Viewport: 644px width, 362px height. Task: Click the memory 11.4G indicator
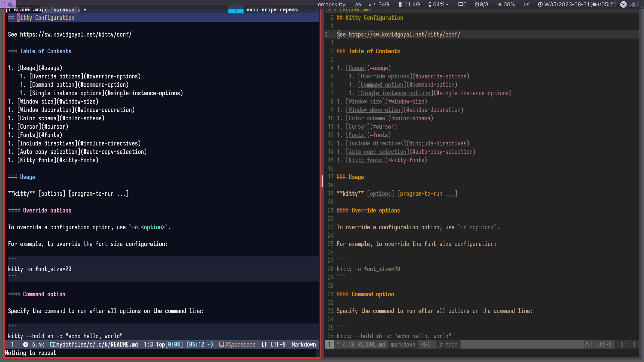[x=409, y=4]
